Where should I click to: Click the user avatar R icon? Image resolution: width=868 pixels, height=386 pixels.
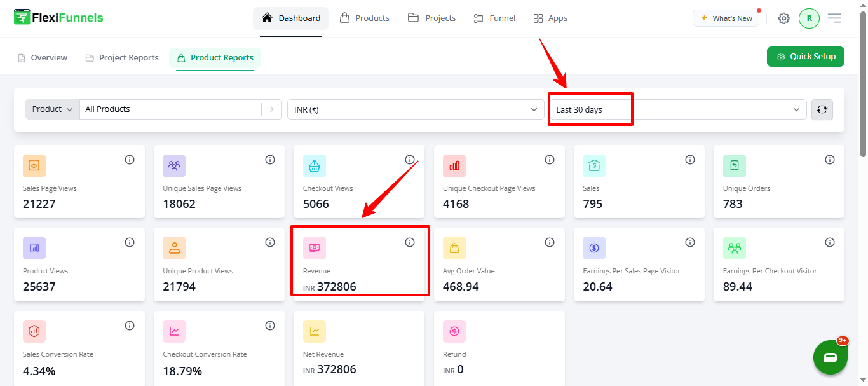(809, 18)
